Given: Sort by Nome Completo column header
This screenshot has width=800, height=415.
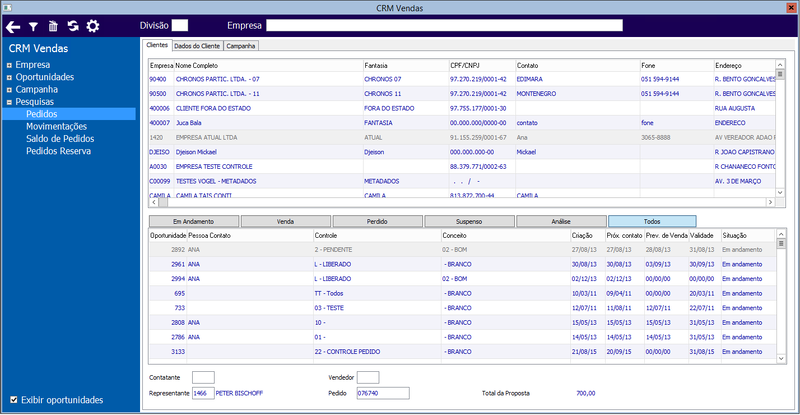Looking at the screenshot, I should pyautogui.click(x=197, y=65).
